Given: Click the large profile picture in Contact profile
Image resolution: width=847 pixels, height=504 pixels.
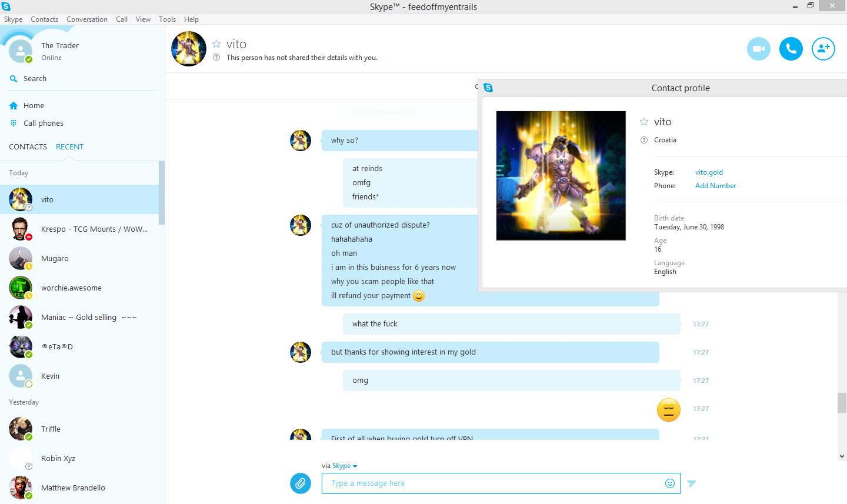Looking at the screenshot, I should 561,176.
